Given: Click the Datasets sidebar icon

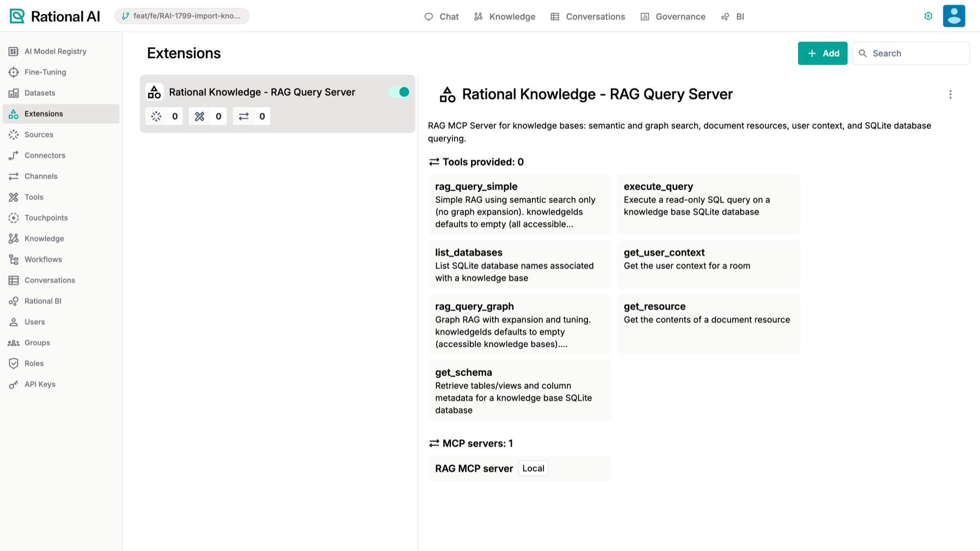Looking at the screenshot, I should point(14,93).
